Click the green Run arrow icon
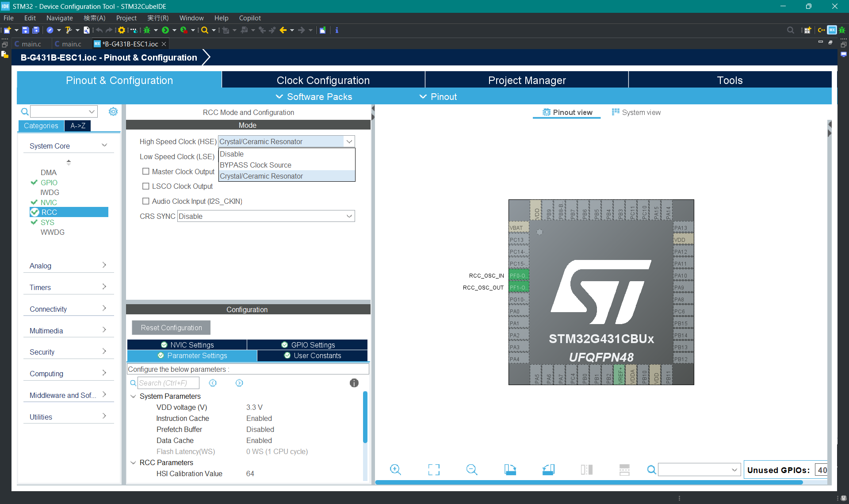 click(x=165, y=30)
